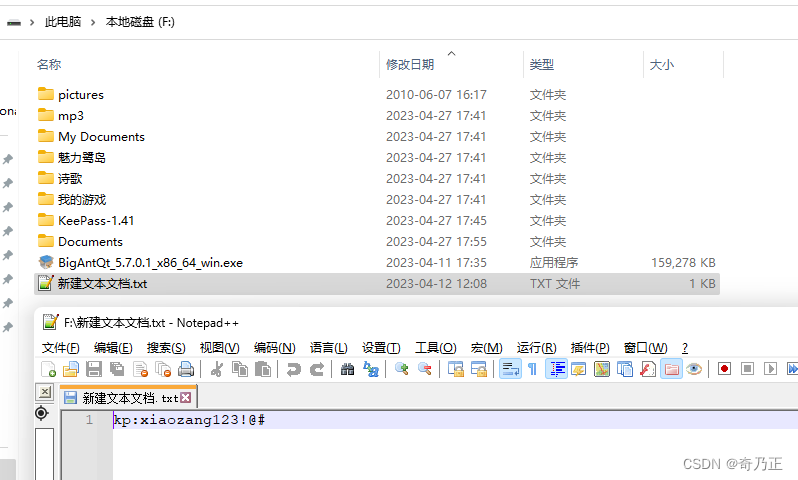The width and height of the screenshot is (798, 480).
Task: Open the 宏(M) menu
Action: pos(487,348)
